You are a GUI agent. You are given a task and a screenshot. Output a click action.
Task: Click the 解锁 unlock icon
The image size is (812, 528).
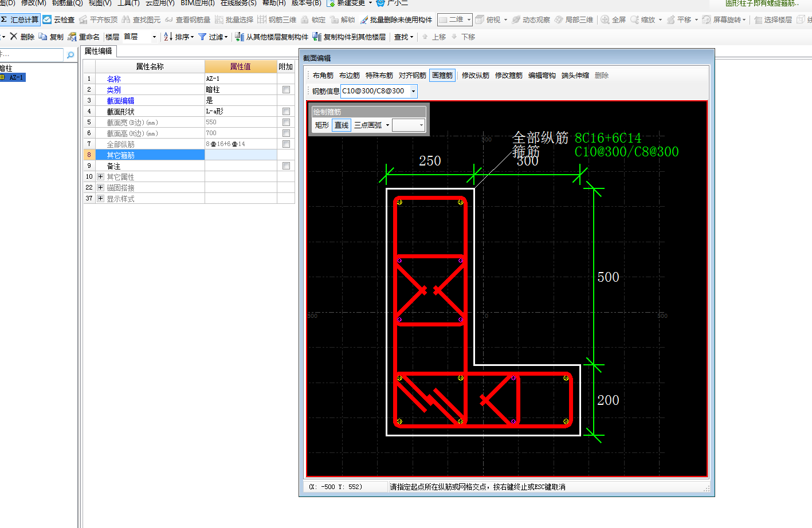[x=334, y=19]
